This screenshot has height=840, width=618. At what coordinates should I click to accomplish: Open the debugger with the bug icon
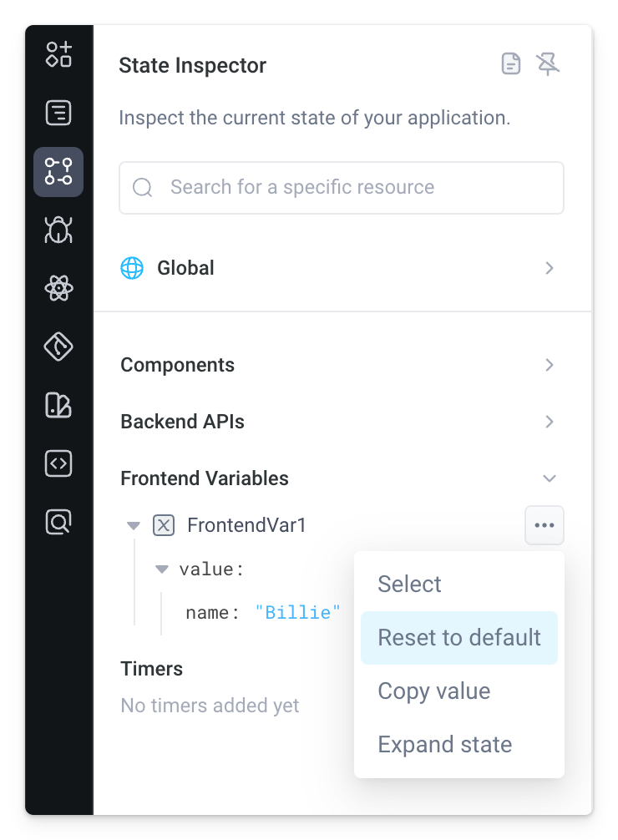(x=58, y=230)
